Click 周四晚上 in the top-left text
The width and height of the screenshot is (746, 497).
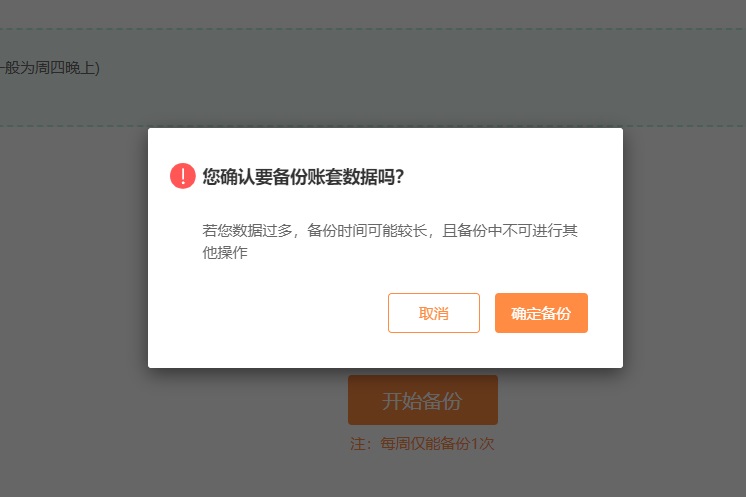point(64,68)
